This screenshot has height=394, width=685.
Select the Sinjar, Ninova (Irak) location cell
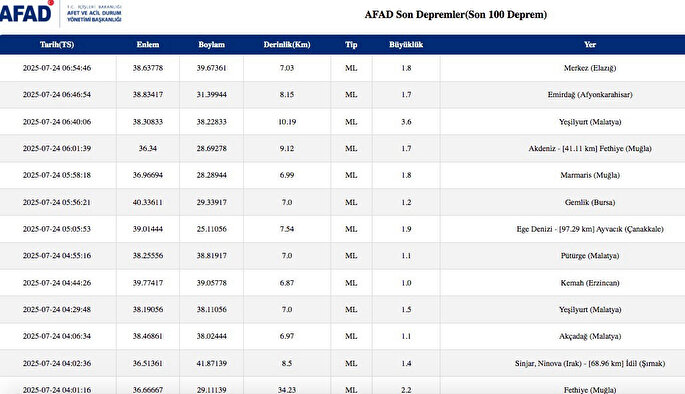590,363
